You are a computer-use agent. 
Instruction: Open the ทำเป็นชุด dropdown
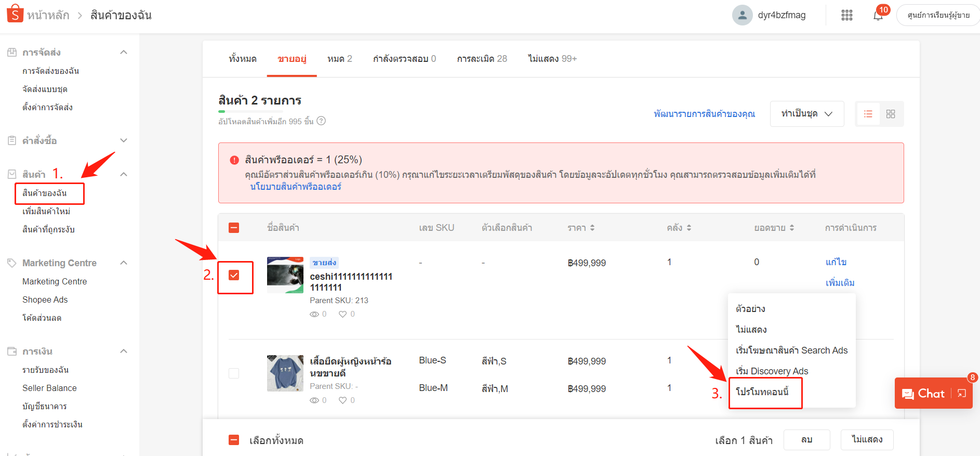(x=806, y=114)
